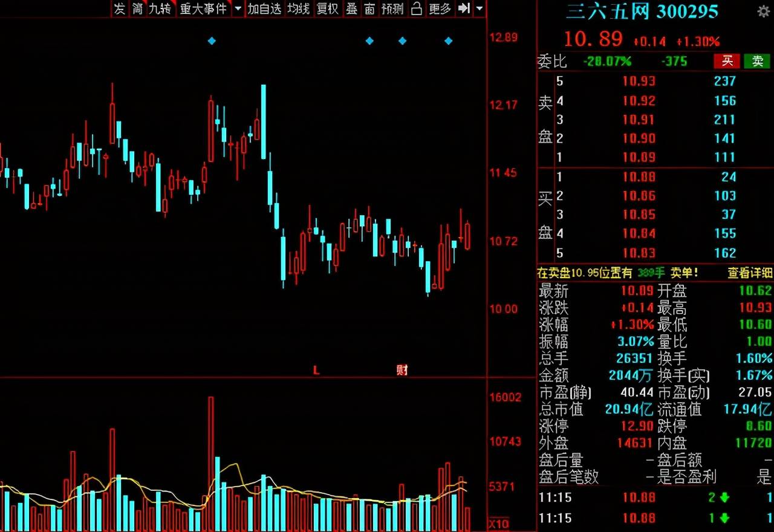
Task: Click the green 卖 sell button
Action: (x=757, y=61)
